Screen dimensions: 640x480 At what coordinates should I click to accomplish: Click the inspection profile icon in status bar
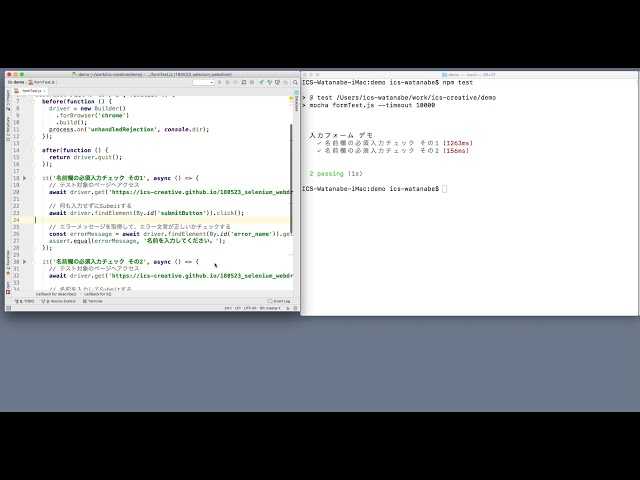pos(296,308)
